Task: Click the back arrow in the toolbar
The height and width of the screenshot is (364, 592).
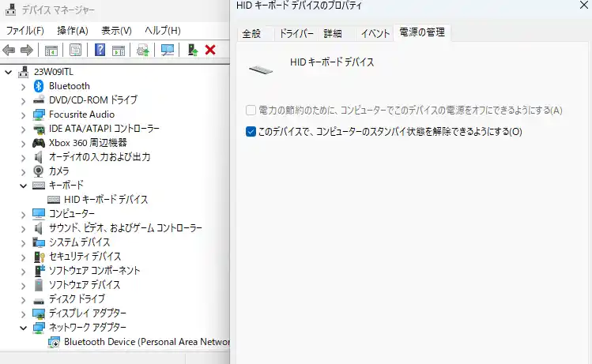Action: 9,51
